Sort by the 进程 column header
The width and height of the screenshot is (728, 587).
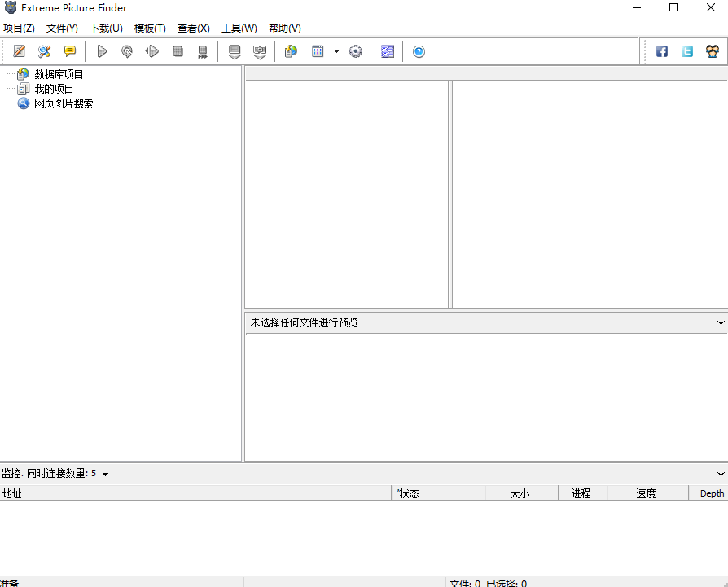[582, 493]
